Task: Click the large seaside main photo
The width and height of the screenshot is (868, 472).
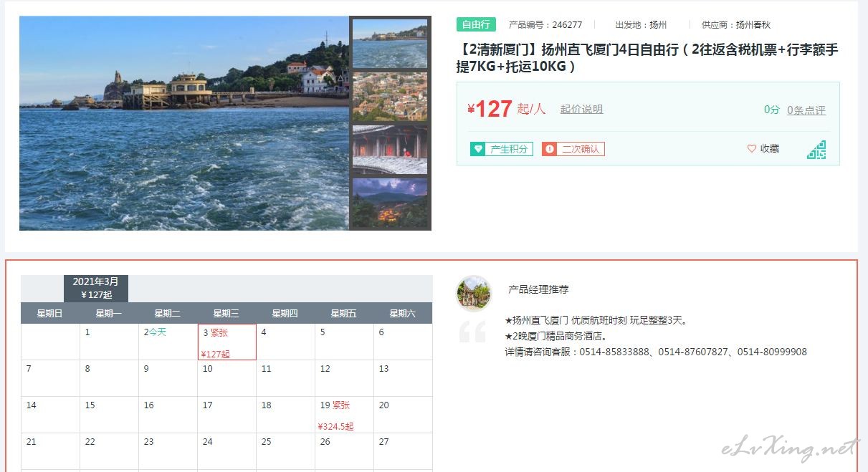Action: pyautogui.click(x=184, y=123)
